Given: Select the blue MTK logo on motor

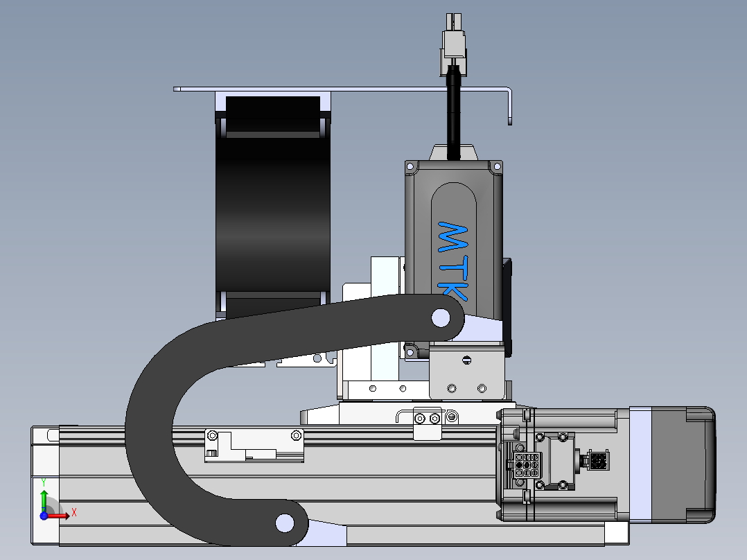Looking at the screenshot, I should click(x=452, y=261).
